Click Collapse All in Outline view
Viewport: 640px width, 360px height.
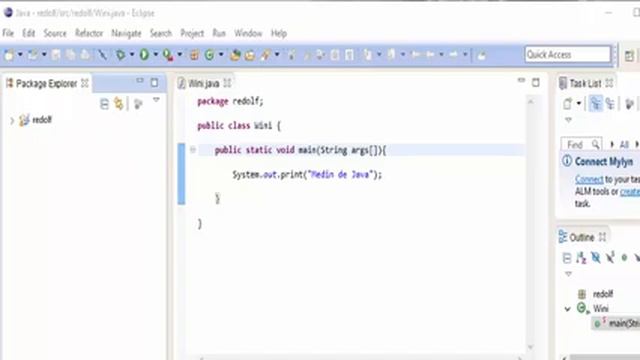pyautogui.click(x=567, y=258)
